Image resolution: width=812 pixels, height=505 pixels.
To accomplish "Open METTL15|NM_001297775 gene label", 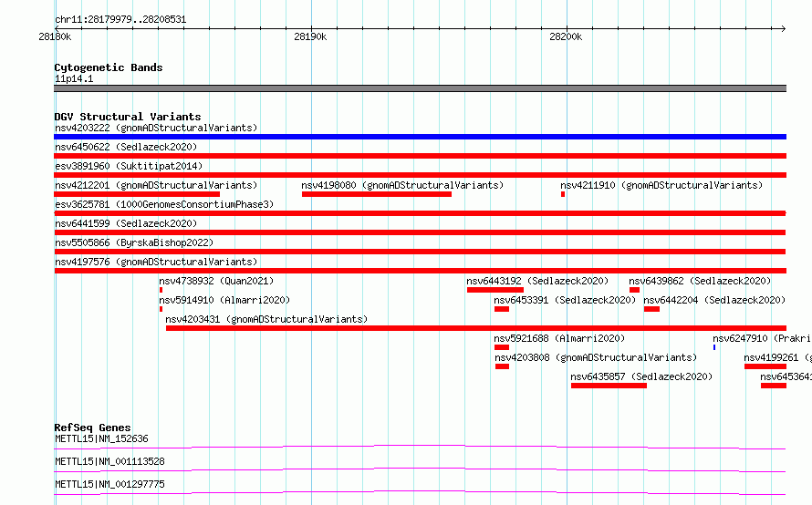I will click(109, 484).
